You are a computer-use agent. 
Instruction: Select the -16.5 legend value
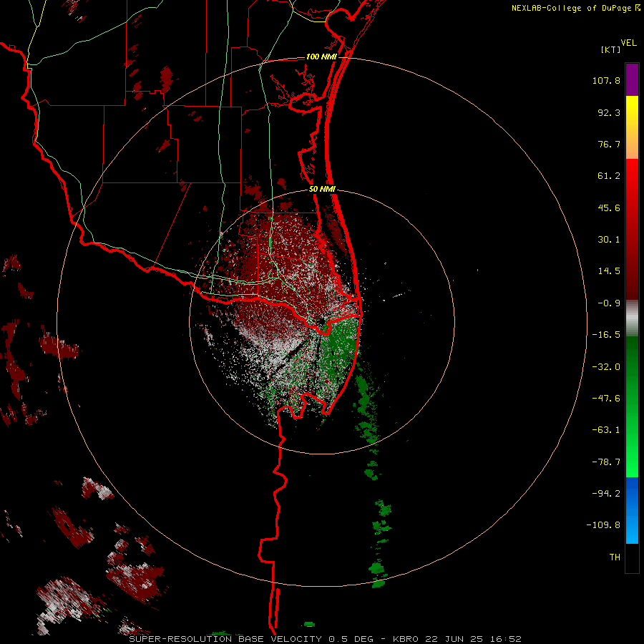coord(606,335)
